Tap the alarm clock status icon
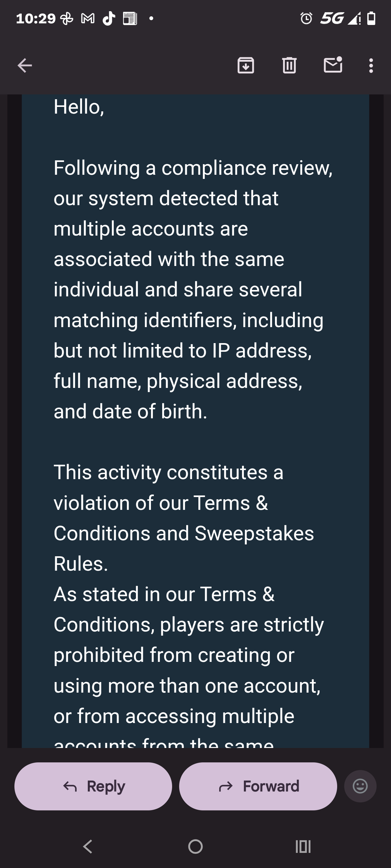The height and width of the screenshot is (868, 391). [x=306, y=18]
